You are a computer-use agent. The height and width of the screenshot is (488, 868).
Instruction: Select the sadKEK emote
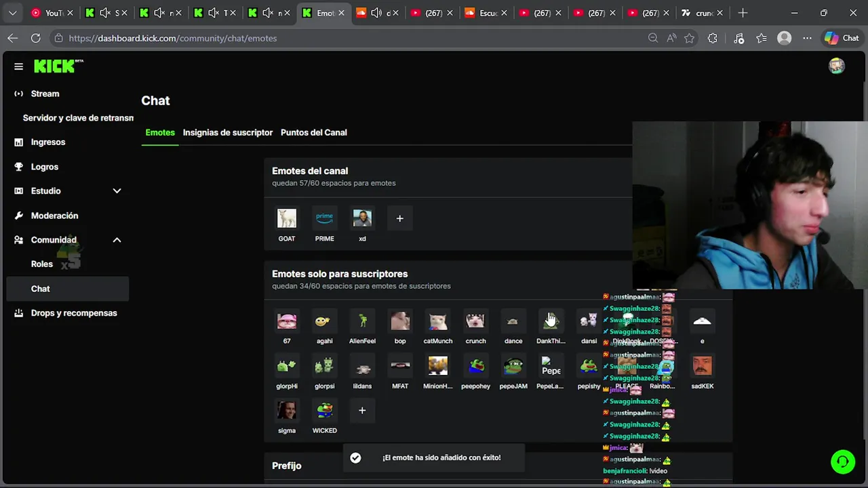tap(702, 366)
